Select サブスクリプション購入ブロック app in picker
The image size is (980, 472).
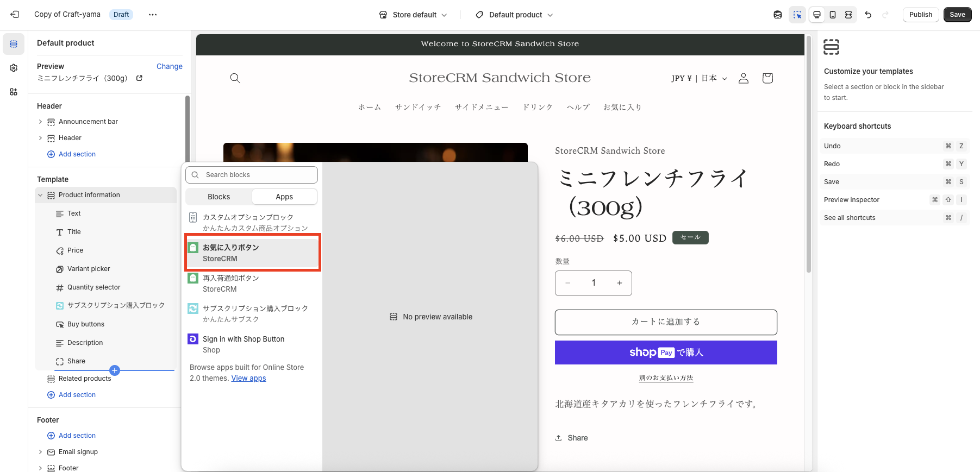point(252,314)
